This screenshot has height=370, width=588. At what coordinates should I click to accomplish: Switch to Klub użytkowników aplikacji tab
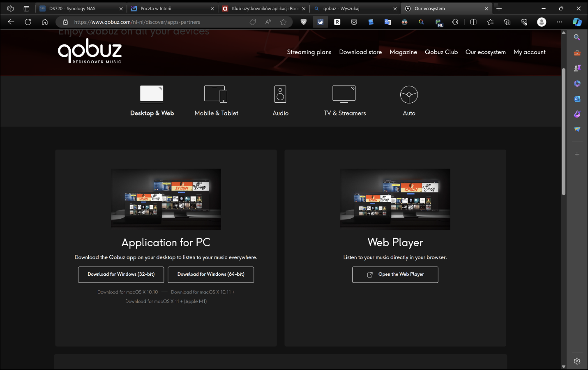[x=264, y=8]
